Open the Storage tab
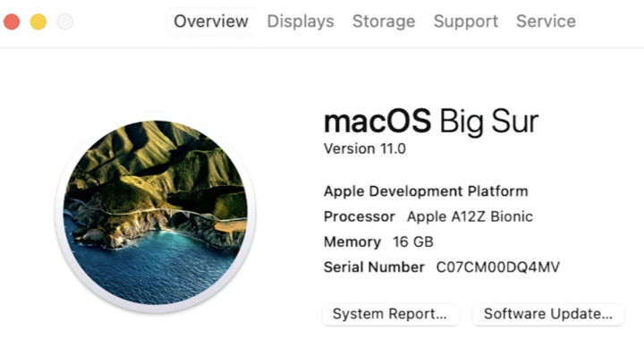644x364 pixels. [x=384, y=21]
